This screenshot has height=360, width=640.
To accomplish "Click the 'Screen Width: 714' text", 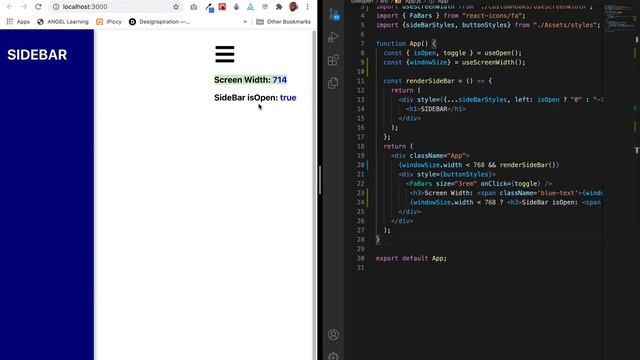I will pos(250,80).
